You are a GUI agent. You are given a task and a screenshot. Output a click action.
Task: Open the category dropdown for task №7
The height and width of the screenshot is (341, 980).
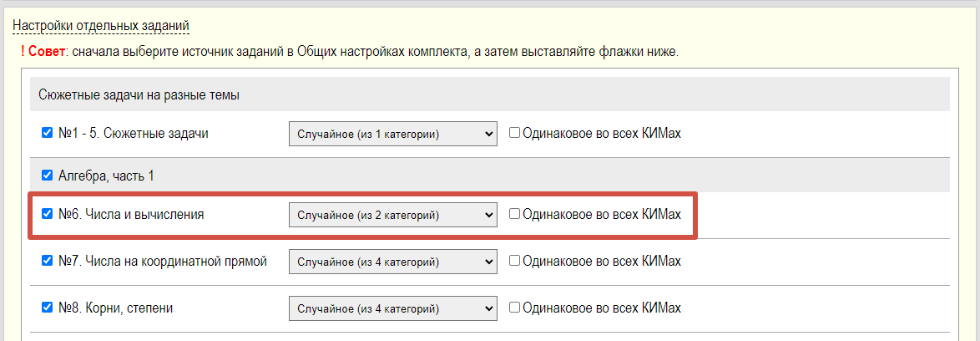click(x=392, y=262)
